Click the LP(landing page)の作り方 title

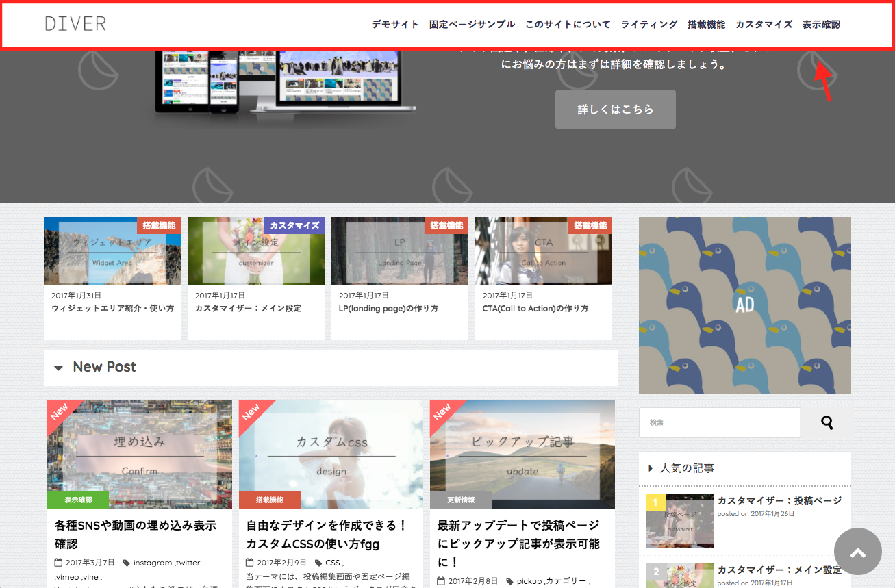click(x=388, y=309)
